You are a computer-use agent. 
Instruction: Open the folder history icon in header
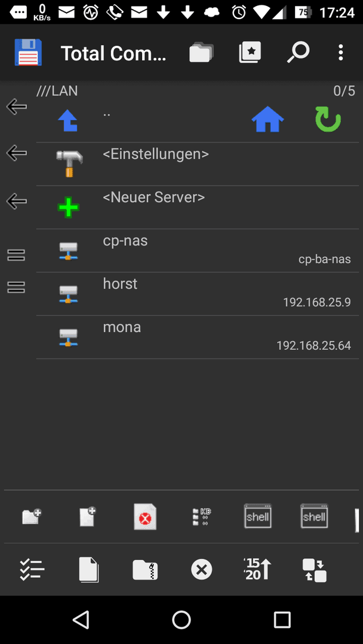[201, 52]
